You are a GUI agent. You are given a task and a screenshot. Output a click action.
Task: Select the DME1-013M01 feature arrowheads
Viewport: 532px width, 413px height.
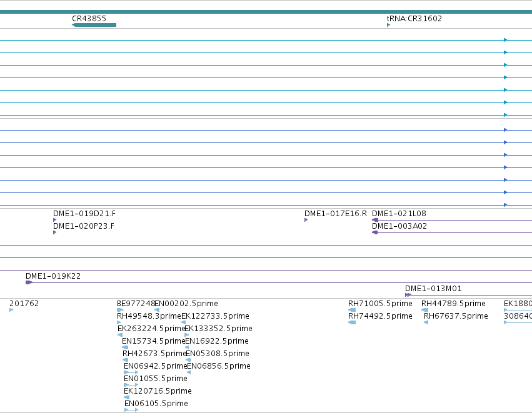point(408,295)
